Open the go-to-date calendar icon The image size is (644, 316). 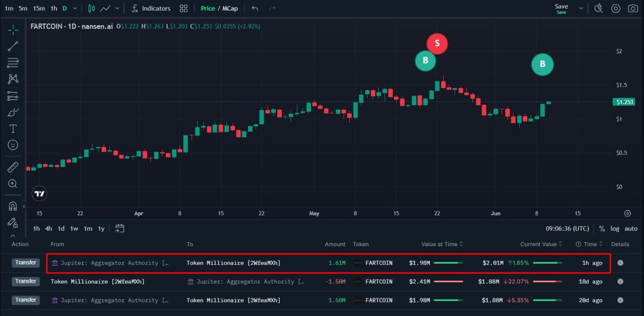click(x=120, y=228)
